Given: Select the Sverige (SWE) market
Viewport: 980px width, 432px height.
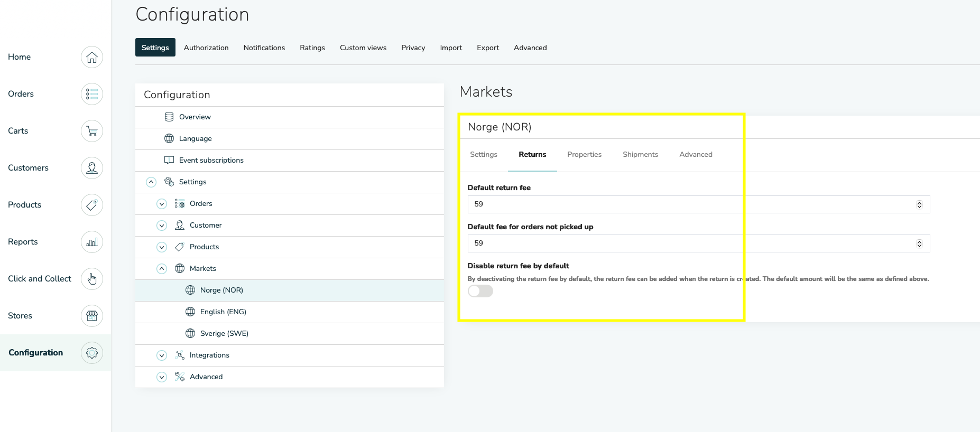Looking at the screenshot, I should [x=224, y=333].
